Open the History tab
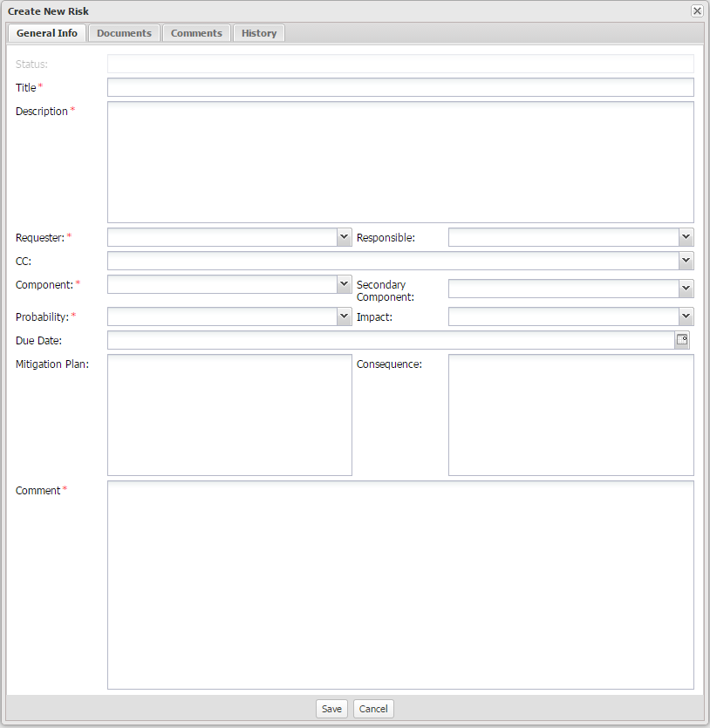 point(258,32)
